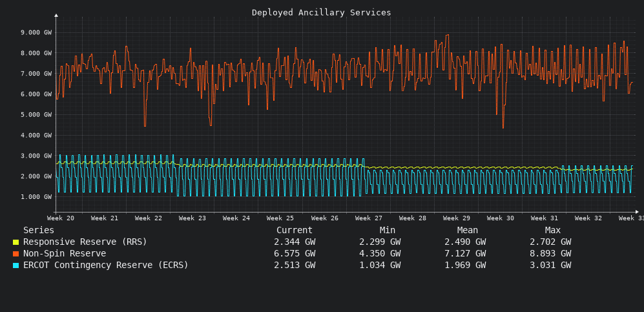
Task: Click the Max column header
Action: [x=553, y=231]
